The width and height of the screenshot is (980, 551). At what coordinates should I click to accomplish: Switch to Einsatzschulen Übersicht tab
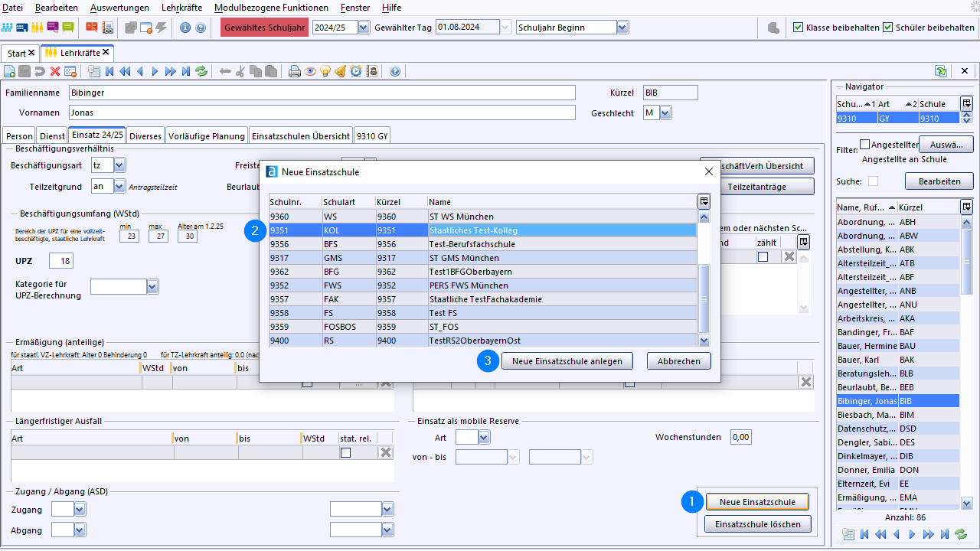pos(301,136)
